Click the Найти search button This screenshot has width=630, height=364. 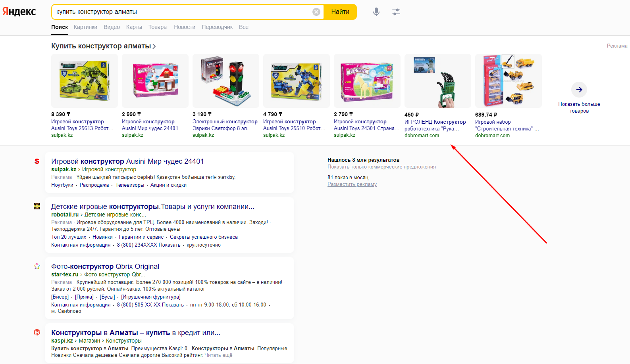point(340,12)
